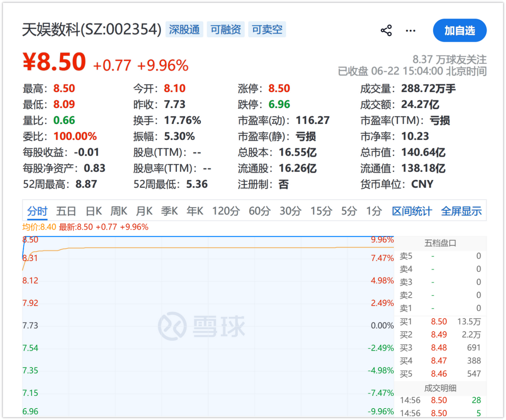Click the 买2 order row
The height and width of the screenshot is (420, 506).
coord(440,335)
